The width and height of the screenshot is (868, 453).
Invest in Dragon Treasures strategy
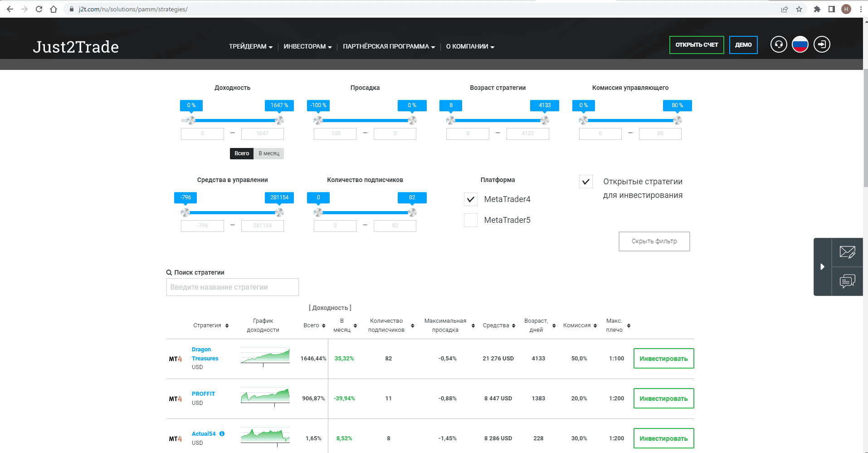coord(663,359)
